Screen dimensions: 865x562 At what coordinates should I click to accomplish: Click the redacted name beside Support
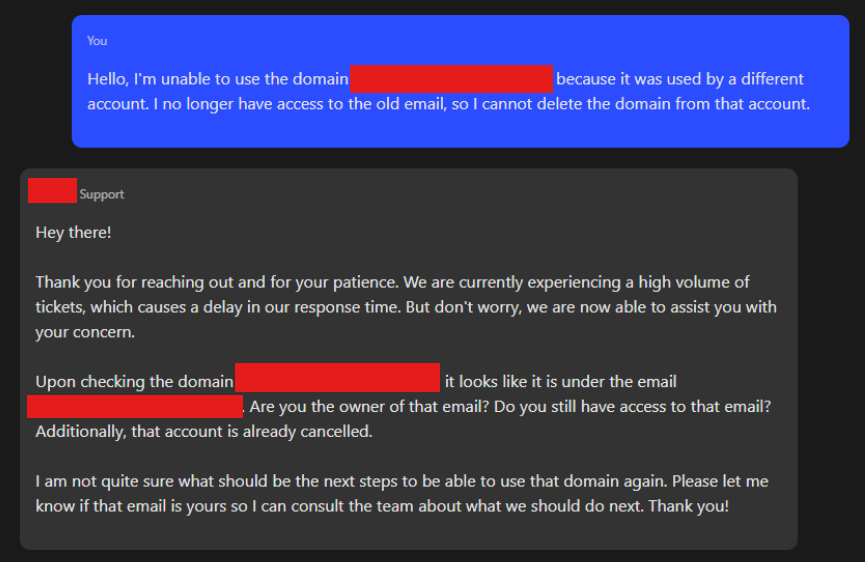52,190
